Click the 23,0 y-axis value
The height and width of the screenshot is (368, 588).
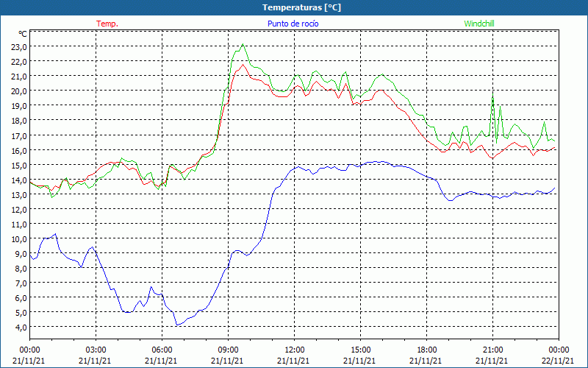pyautogui.click(x=20, y=47)
